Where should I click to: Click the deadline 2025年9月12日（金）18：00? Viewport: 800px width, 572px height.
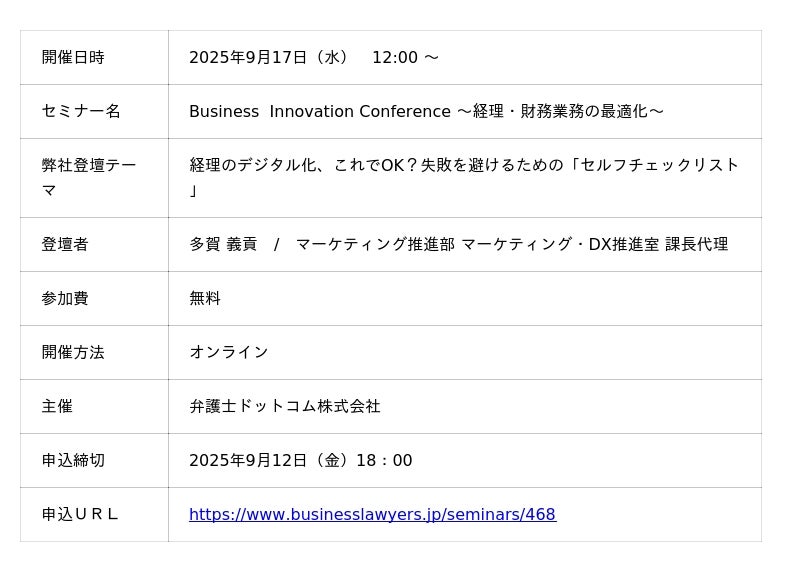point(300,460)
